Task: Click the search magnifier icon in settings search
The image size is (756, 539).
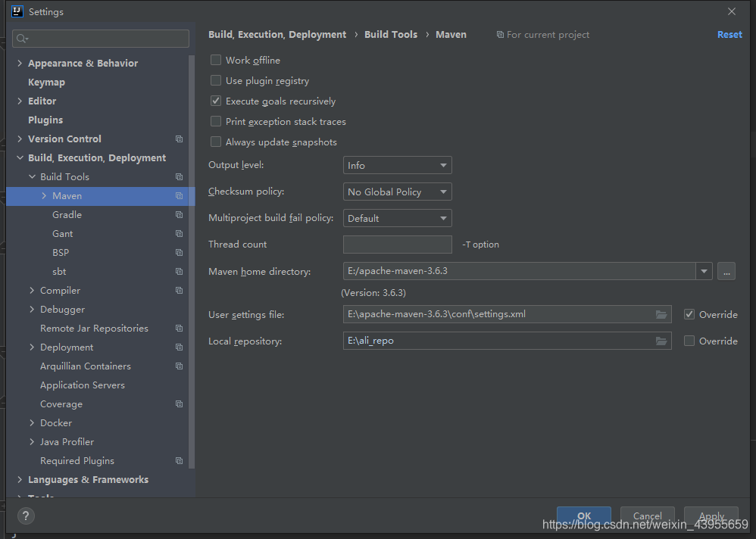Action: pyautogui.click(x=22, y=39)
